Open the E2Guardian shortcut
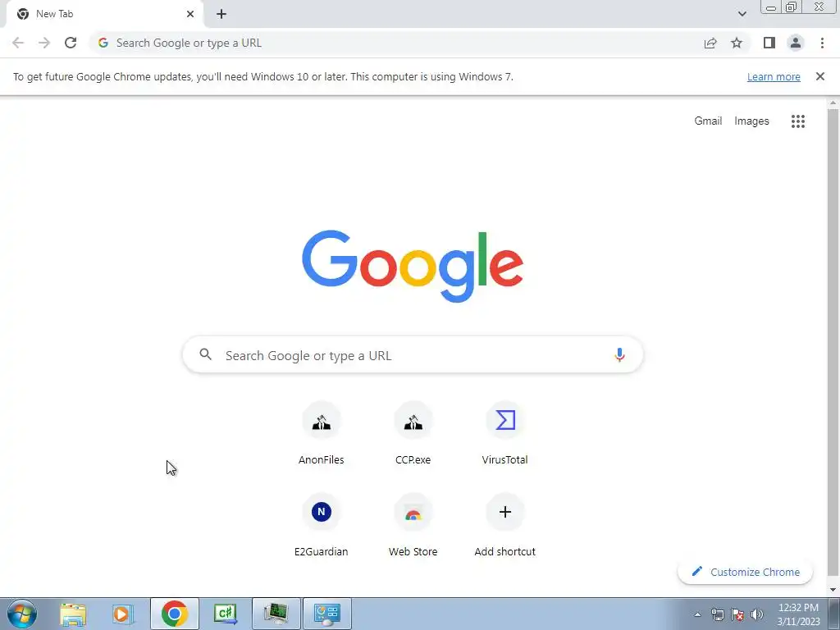This screenshot has height=630, width=840. coord(321,525)
